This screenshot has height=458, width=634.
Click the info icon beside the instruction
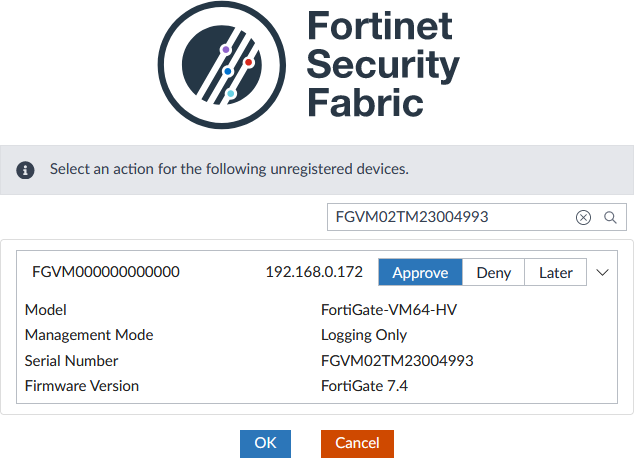26,170
